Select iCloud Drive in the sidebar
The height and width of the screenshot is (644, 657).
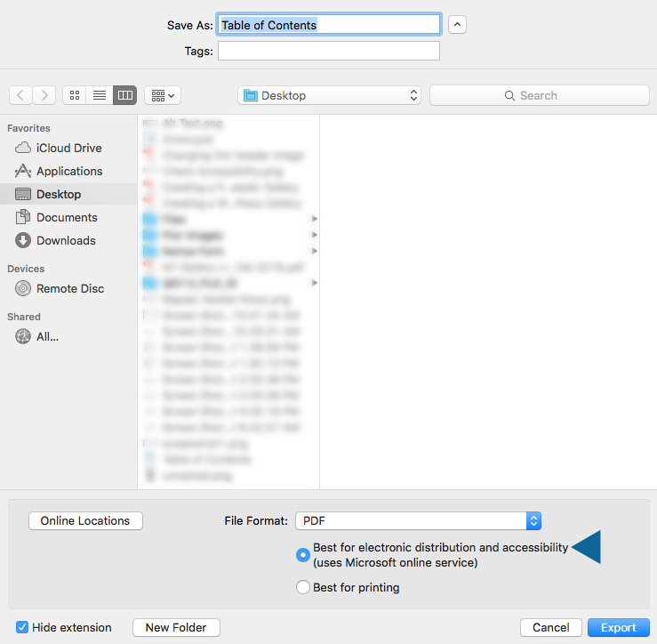point(68,148)
